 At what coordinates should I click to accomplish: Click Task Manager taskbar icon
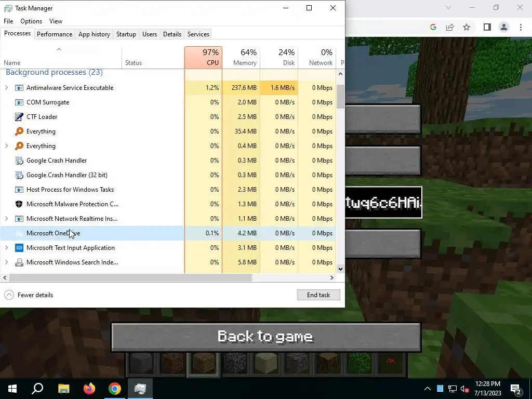point(140,389)
